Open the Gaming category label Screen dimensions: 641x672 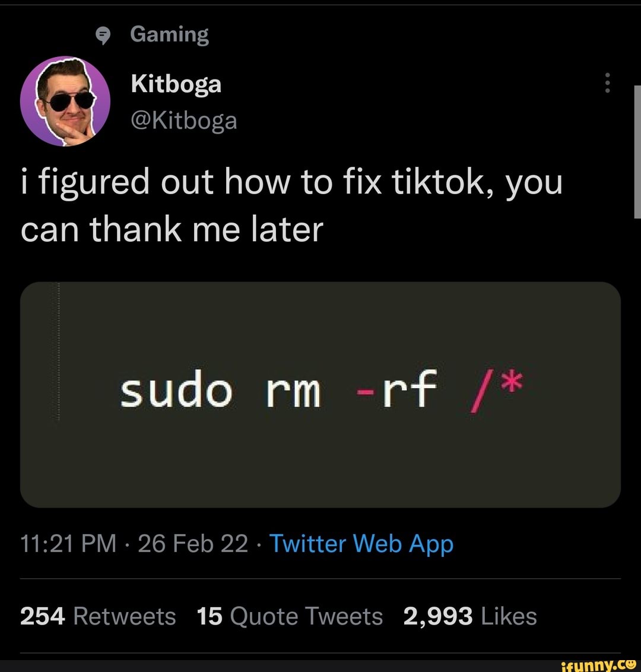[170, 34]
